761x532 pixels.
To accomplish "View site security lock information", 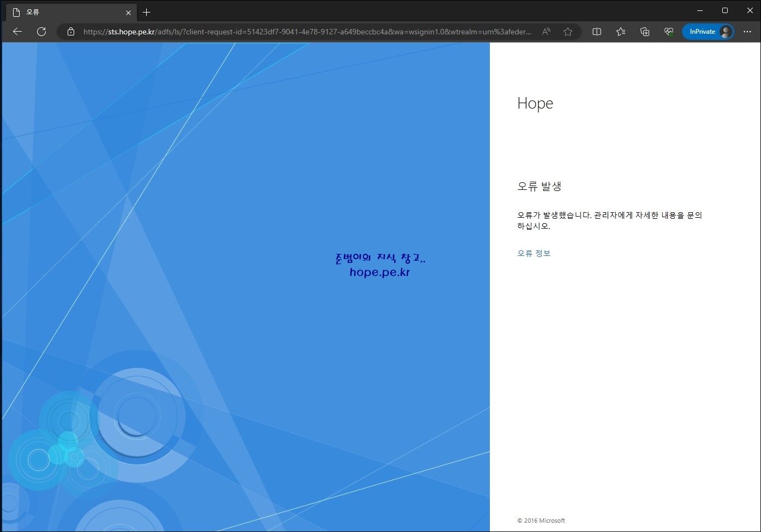I will coord(71,32).
